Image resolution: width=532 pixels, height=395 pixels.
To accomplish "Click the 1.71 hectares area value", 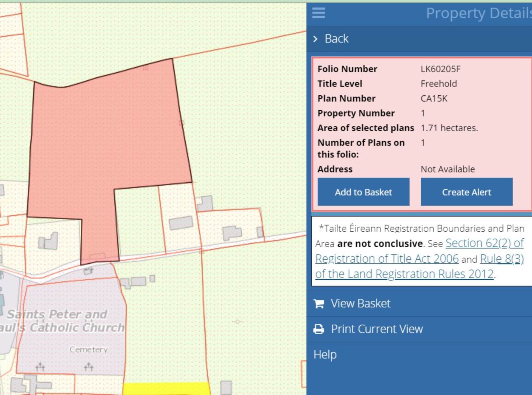I will 449,128.
